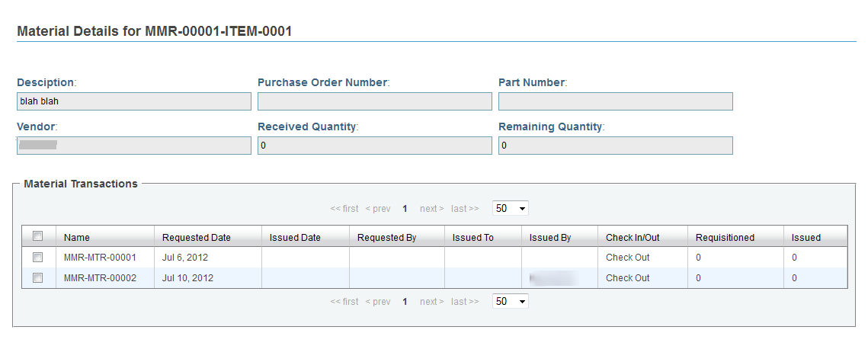Click the Issued Date column header

[295, 238]
